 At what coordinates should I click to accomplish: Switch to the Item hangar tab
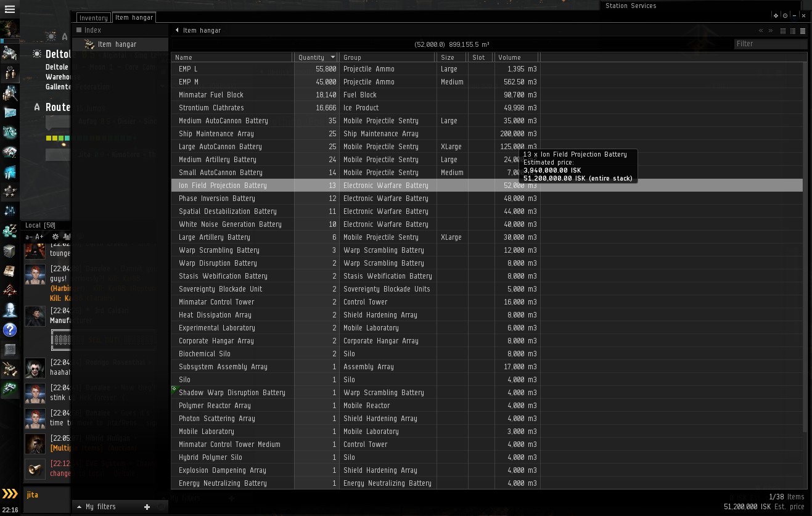click(x=134, y=17)
